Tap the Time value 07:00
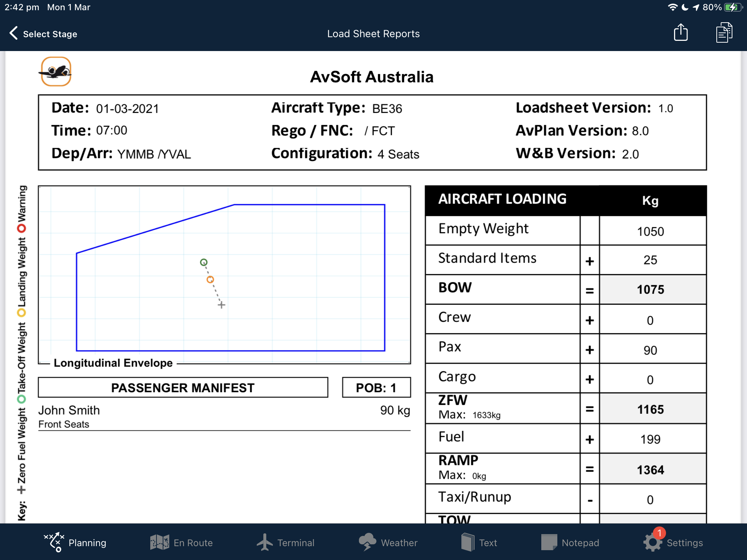The height and width of the screenshot is (560, 747). [112, 131]
